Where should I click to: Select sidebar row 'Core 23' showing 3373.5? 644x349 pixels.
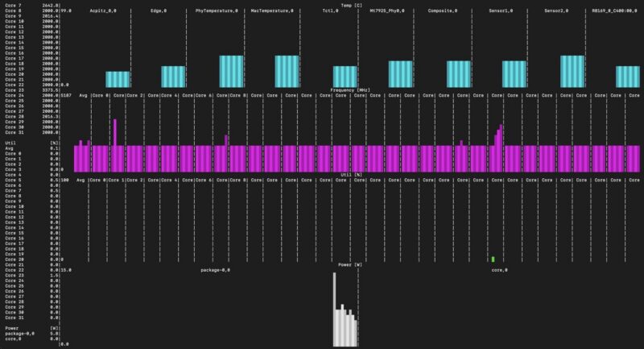(x=32, y=90)
